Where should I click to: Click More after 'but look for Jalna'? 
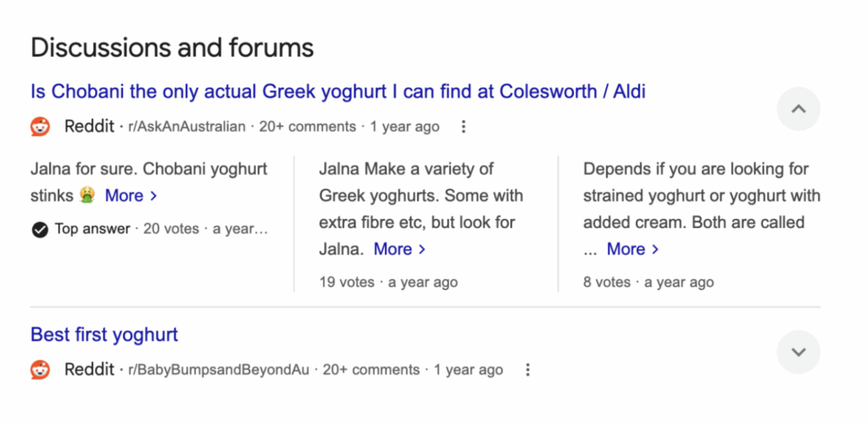pyautogui.click(x=399, y=249)
